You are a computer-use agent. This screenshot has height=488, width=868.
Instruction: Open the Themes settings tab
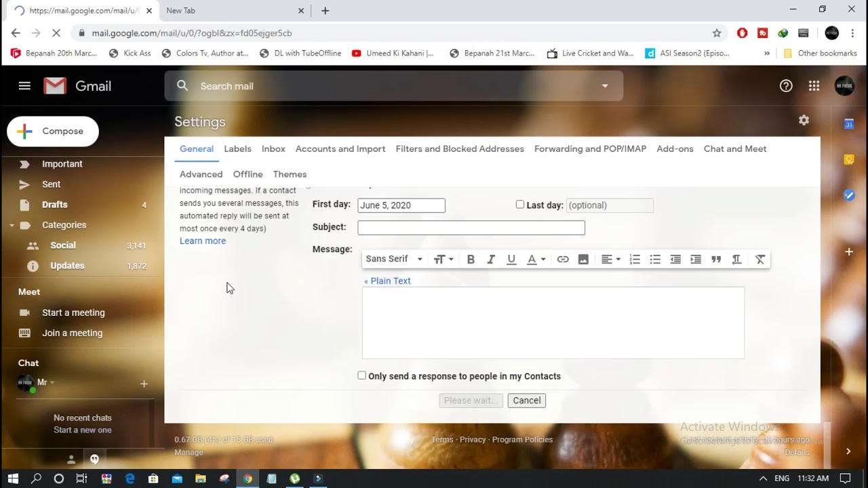coord(290,174)
